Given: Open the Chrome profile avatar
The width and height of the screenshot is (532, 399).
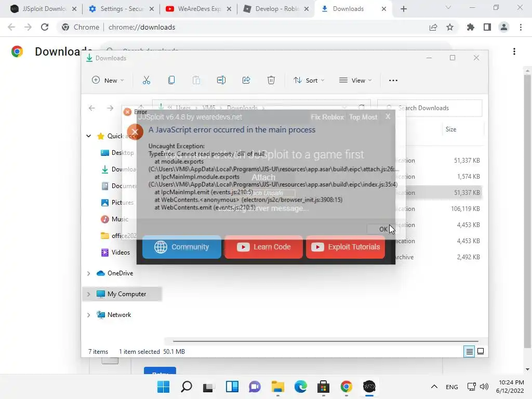Looking at the screenshot, I should coord(504,27).
